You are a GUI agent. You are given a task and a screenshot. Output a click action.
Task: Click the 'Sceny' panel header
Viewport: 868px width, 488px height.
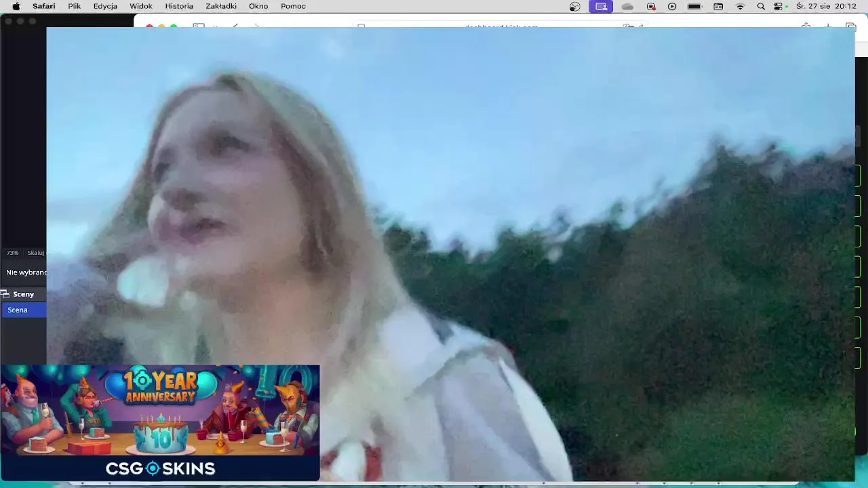click(23, 294)
